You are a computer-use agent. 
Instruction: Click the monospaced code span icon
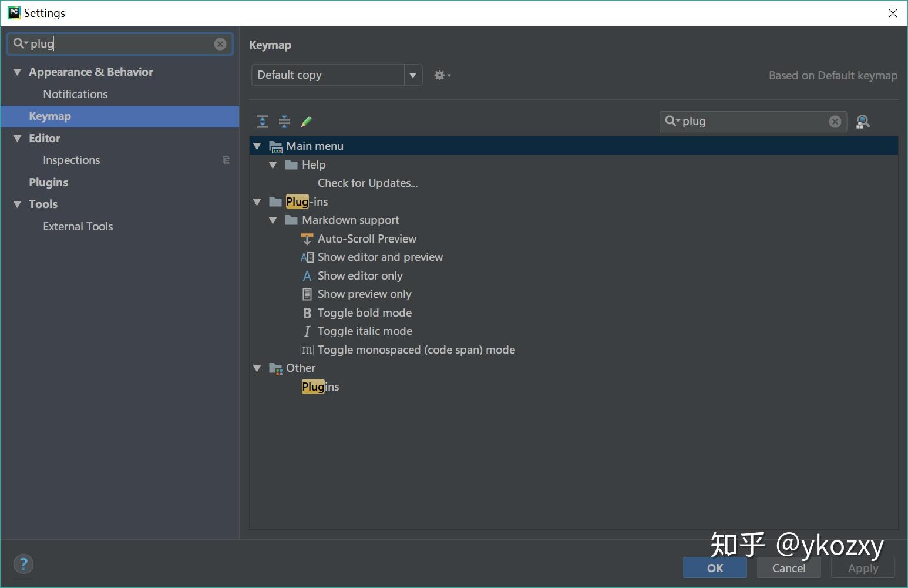pyautogui.click(x=307, y=350)
